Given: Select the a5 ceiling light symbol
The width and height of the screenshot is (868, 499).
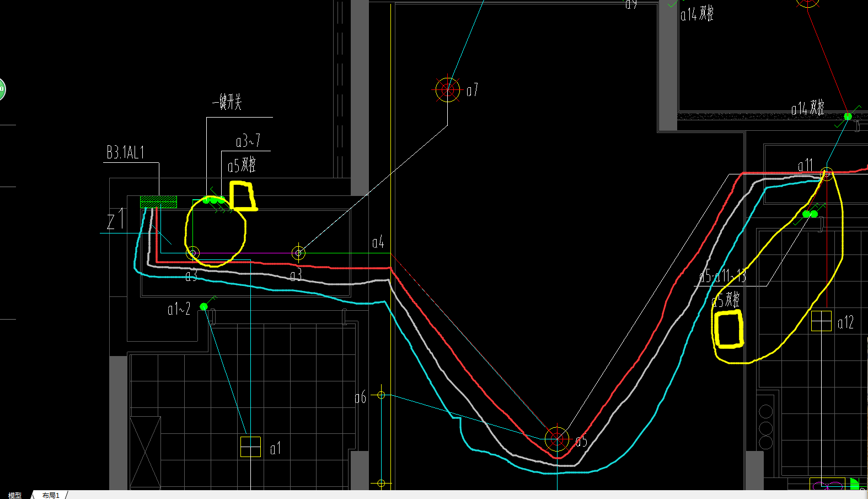Looking at the screenshot, I should (557, 439).
